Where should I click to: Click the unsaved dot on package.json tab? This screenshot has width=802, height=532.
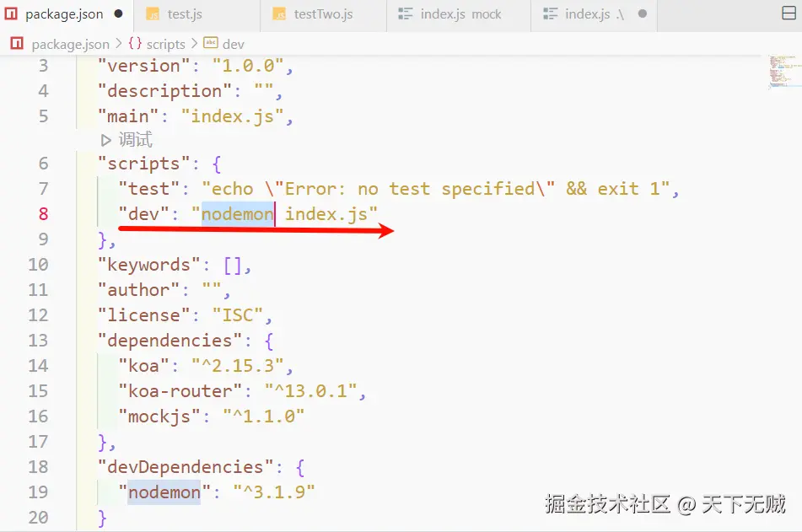click(x=119, y=13)
